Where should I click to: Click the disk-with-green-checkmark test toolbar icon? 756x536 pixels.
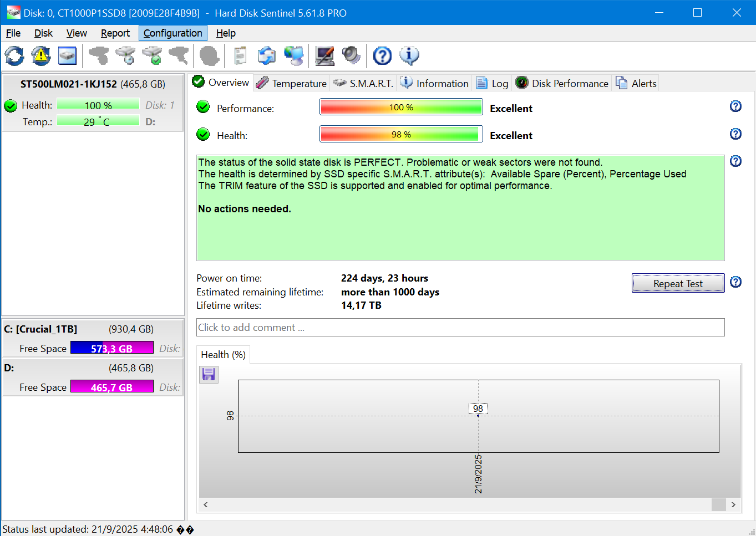[153, 55]
